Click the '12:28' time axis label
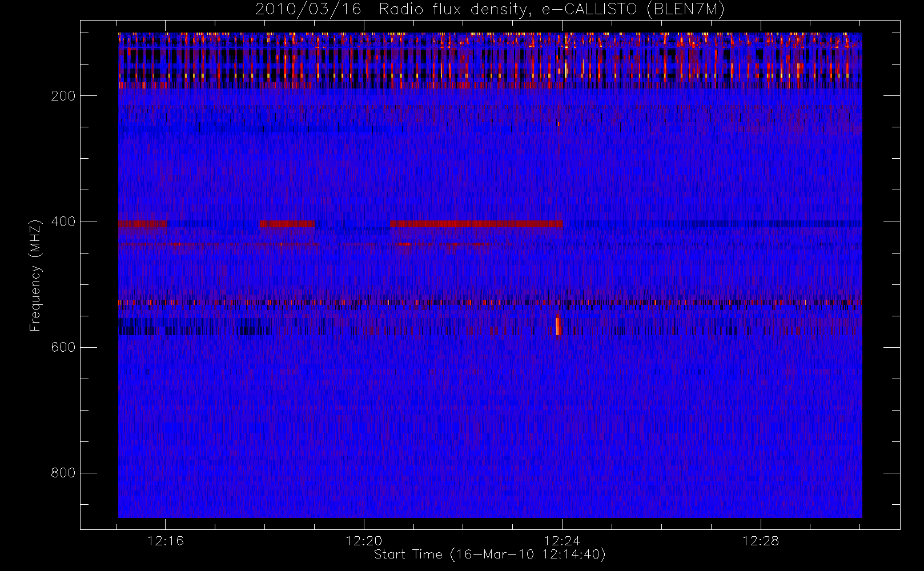 point(761,541)
